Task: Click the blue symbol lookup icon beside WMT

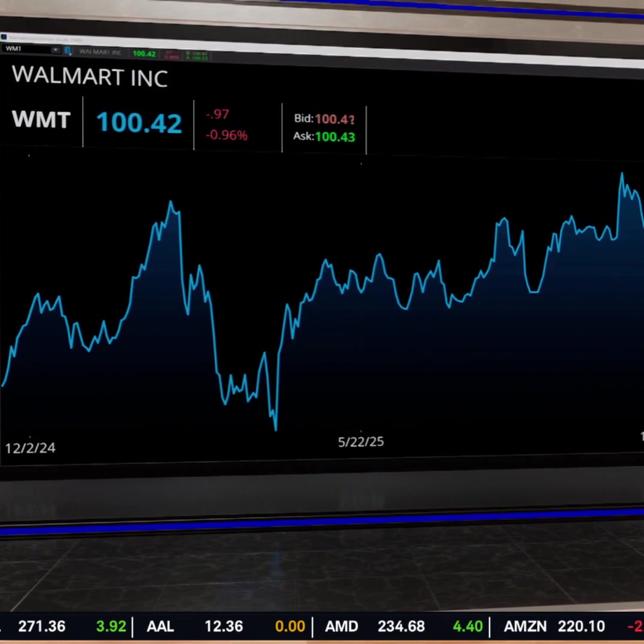Action: (x=68, y=51)
